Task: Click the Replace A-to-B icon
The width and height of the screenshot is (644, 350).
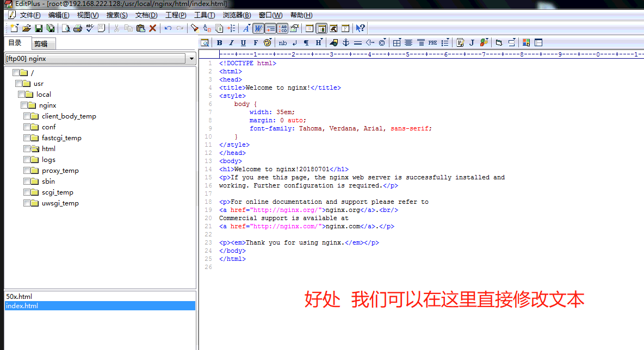Action: 207,28
